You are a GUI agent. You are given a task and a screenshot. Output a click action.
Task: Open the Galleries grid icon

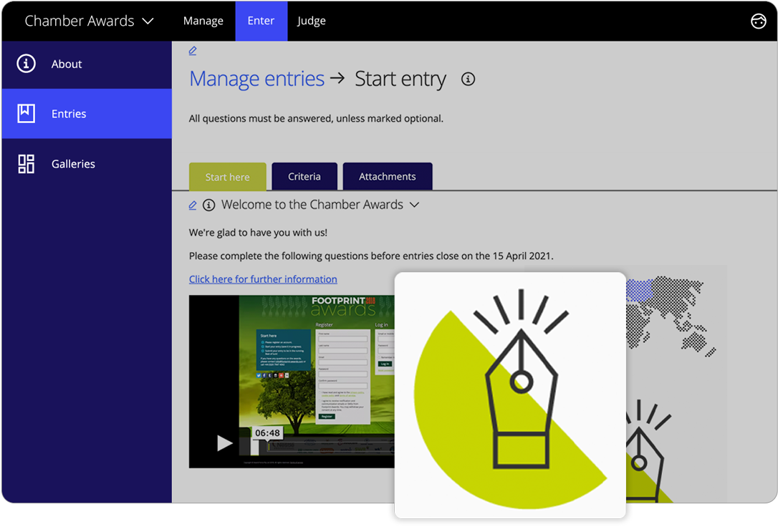(x=26, y=163)
